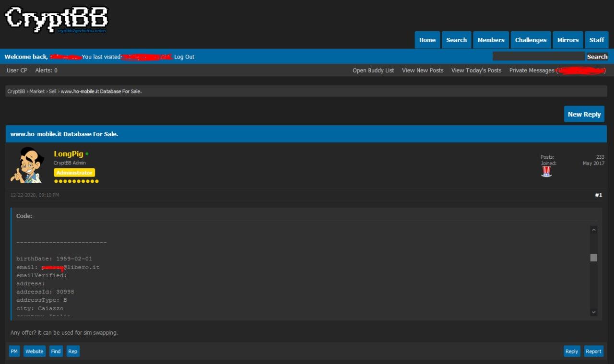Viewport: 614px width, 364px height.
Task: Click the thread title header text
Action: click(64, 134)
